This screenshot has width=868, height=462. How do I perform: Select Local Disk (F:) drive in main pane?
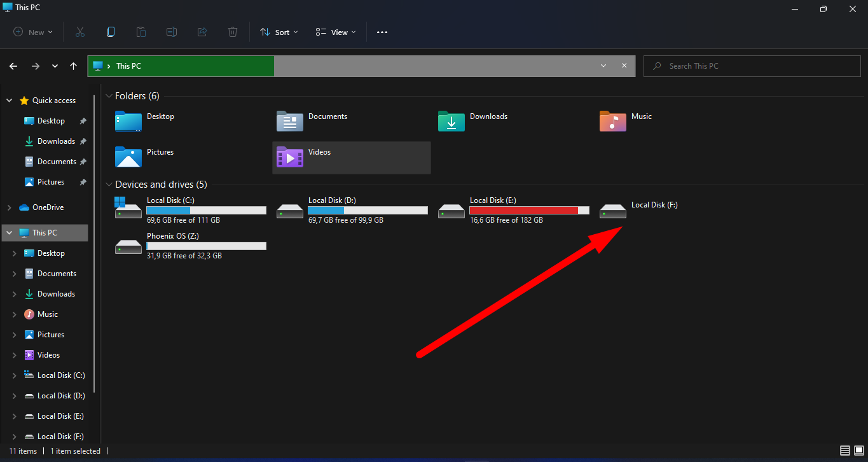[640, 210]
